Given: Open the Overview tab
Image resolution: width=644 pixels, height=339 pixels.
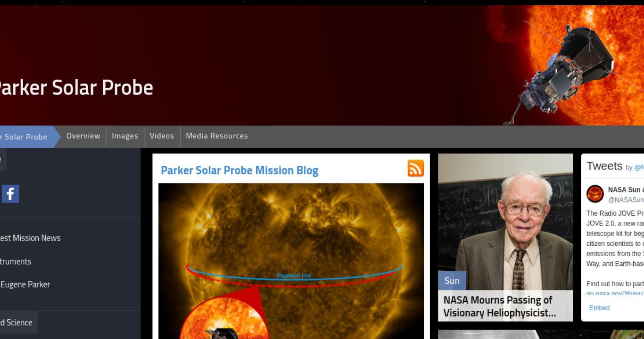Looking at the screenshot, I should click(83, 136).
